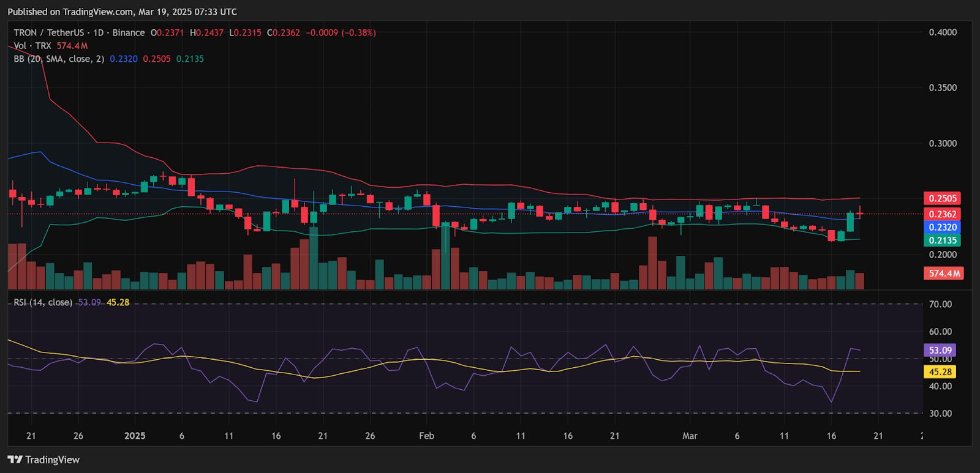980x473 pixels.
Task: Click the yellow 45.28 RSI axis tag
Action: click(940, 372)
